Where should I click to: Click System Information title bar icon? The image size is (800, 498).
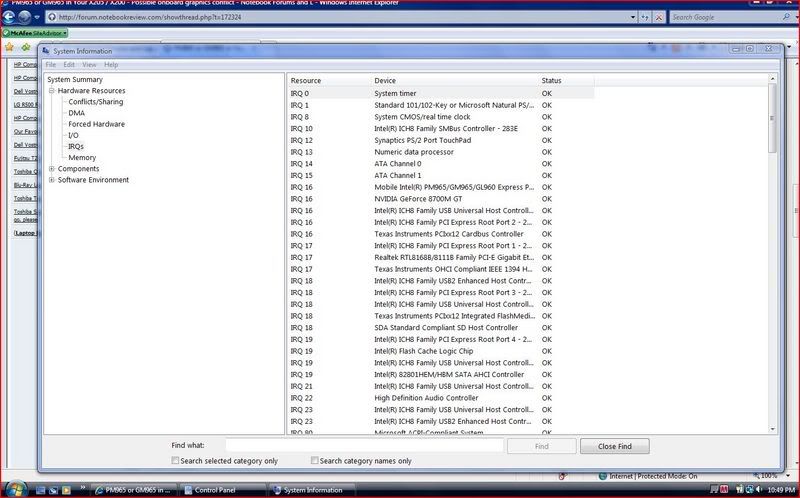click(x=46, y=51)
